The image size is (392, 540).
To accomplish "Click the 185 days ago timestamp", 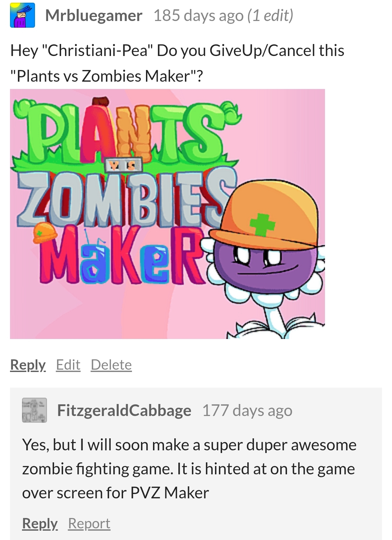I will 199,15.
